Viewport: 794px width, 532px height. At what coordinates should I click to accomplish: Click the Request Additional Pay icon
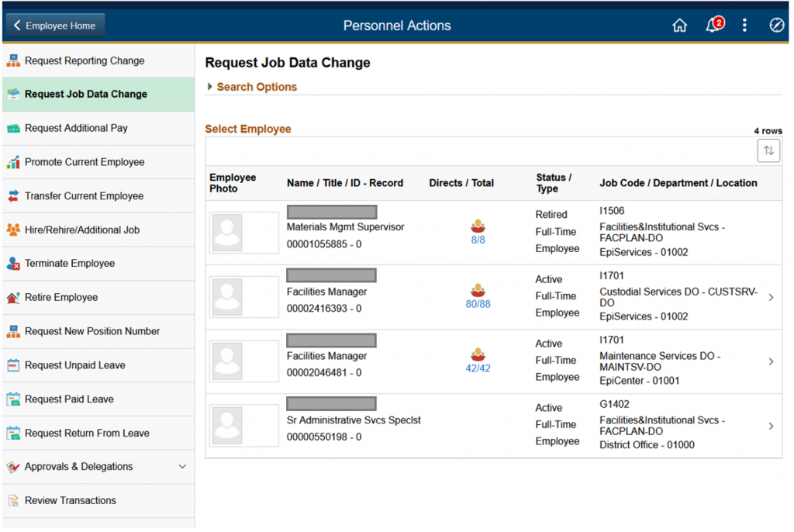click(13, 128)
